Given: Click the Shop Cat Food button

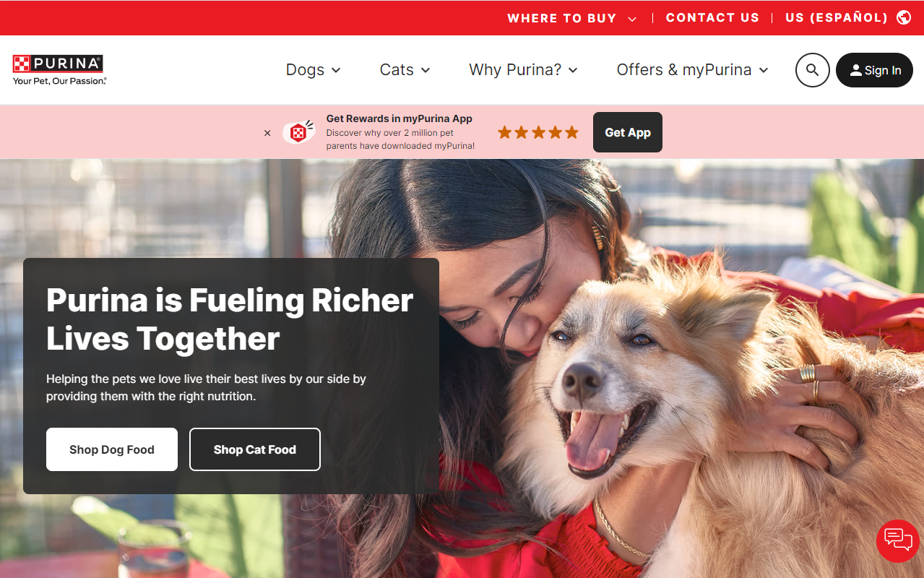Looking at the screenshot, I should click(255, 449).
